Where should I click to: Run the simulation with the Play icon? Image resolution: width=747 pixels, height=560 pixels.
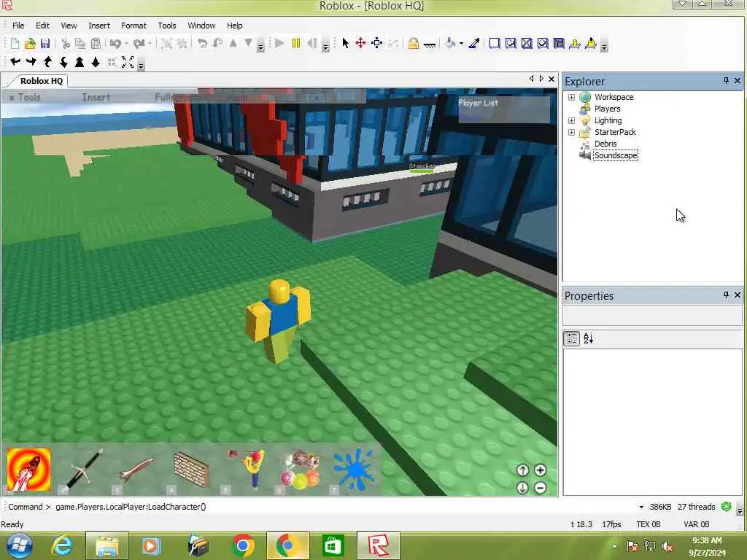coord(279,43)
